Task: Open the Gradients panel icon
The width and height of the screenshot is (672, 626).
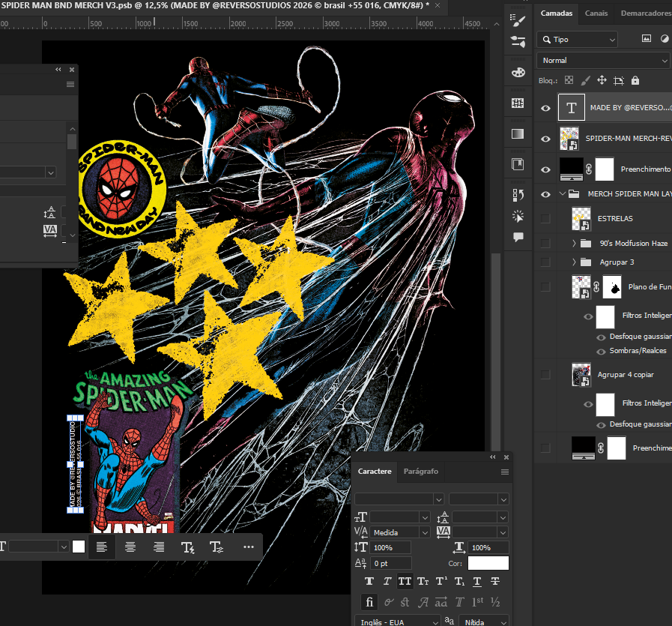Action: coord(518,133)
